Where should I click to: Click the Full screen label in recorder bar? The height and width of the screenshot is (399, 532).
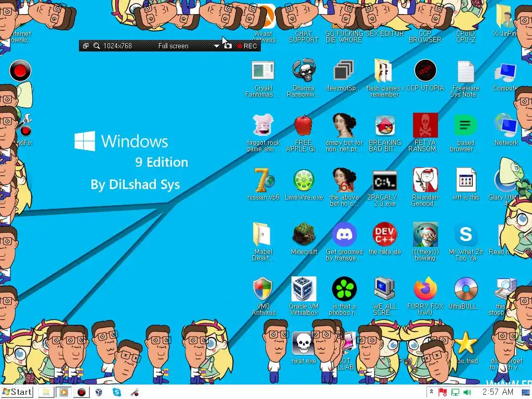coord(173,46)
